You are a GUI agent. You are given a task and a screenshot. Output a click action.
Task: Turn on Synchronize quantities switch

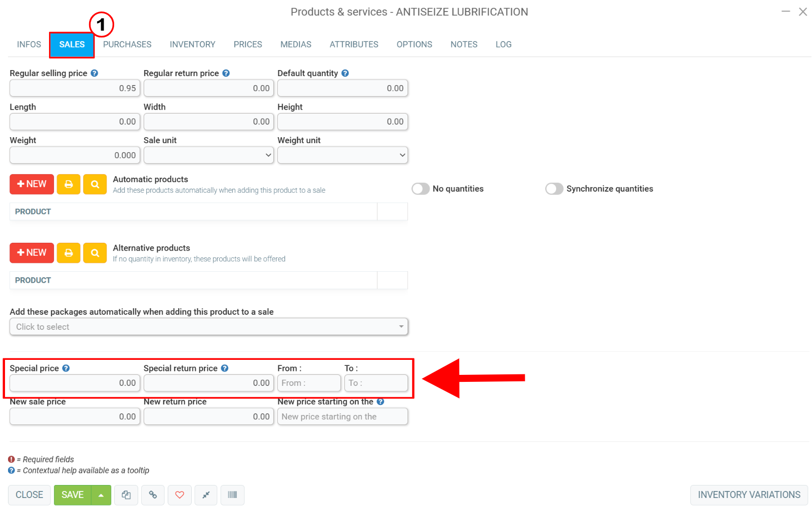554,189
